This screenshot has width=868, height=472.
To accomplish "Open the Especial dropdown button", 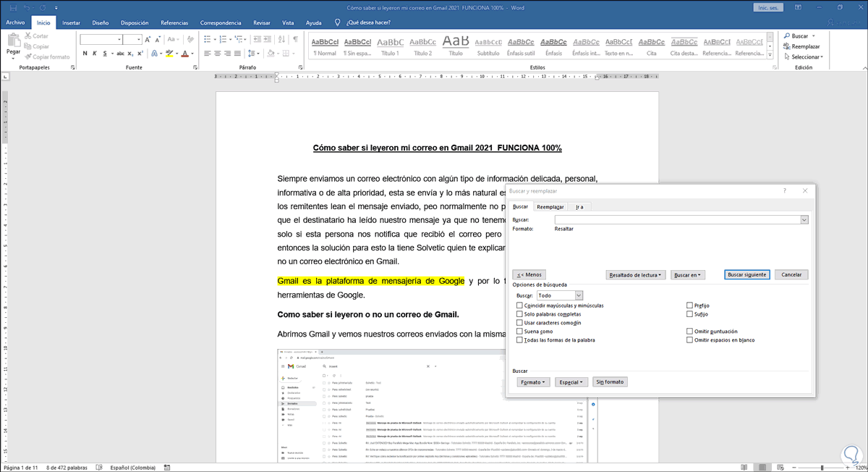I will (571, 382).
